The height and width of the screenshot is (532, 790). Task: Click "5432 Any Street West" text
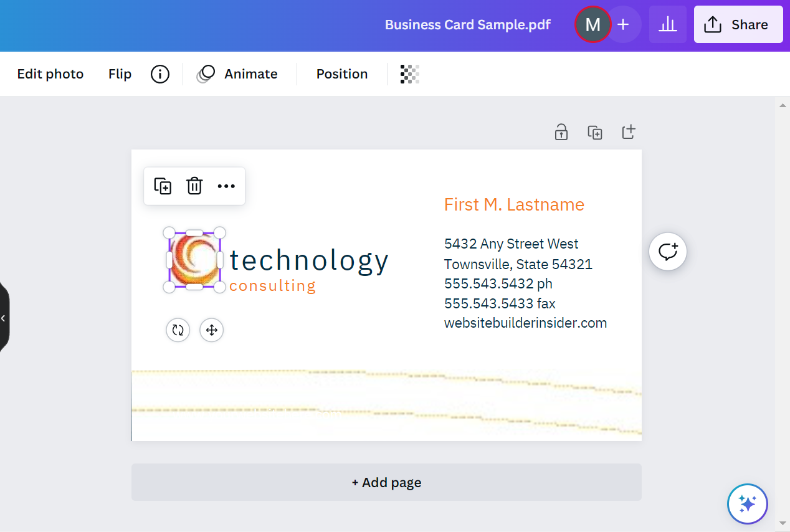(511, 244)
